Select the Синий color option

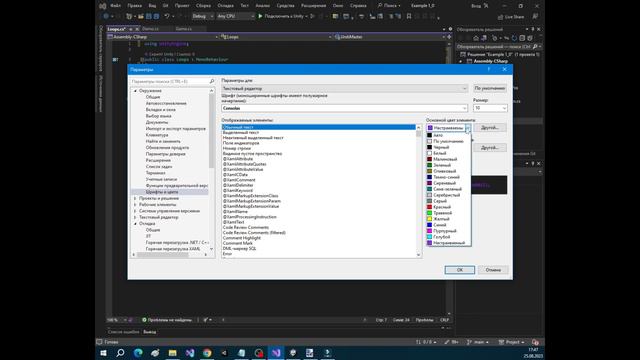tap(449, 225)
